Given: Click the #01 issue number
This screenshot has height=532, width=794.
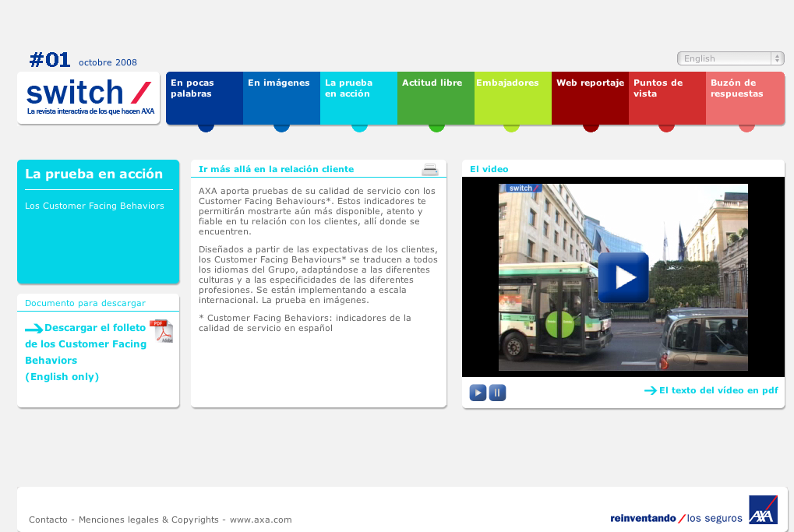Looking at the screenshot, I should (50, 60).
